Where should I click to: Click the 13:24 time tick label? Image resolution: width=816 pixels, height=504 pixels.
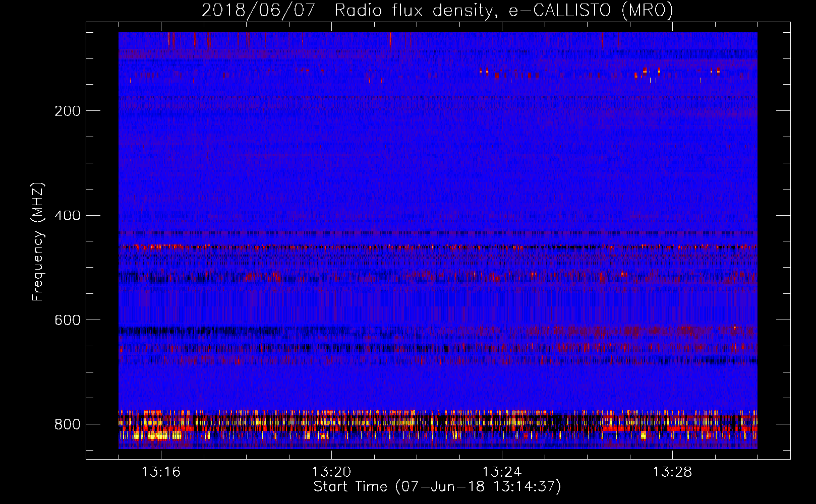(502, 472)
